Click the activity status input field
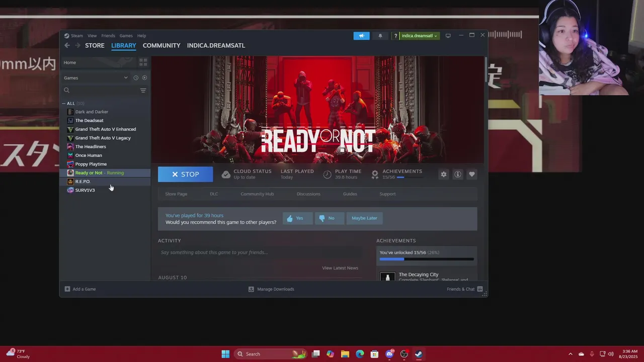Screen dimensions: 644x362 (x=260, y=252)
